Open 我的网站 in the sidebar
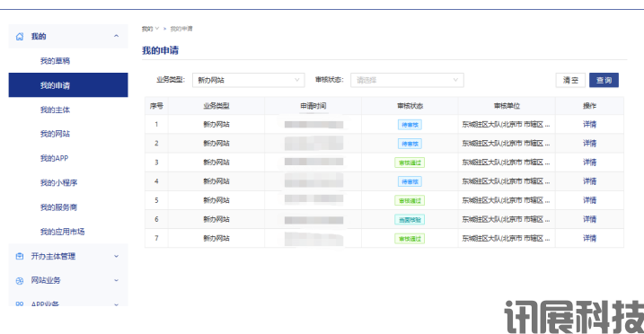This screenshot has width=644, height=334. 55,134
